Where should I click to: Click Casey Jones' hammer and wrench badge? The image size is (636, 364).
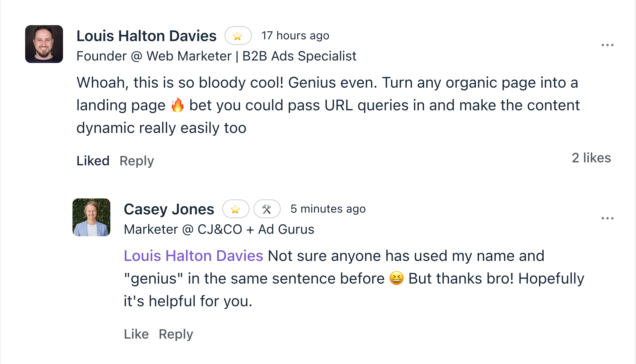267,209
